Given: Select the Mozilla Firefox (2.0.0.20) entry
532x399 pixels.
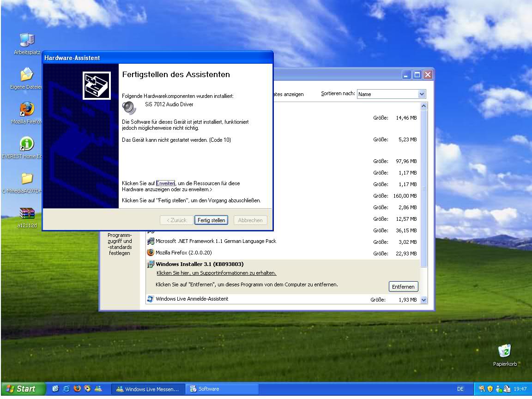Looking at the screenshot, I should [183, 253].
